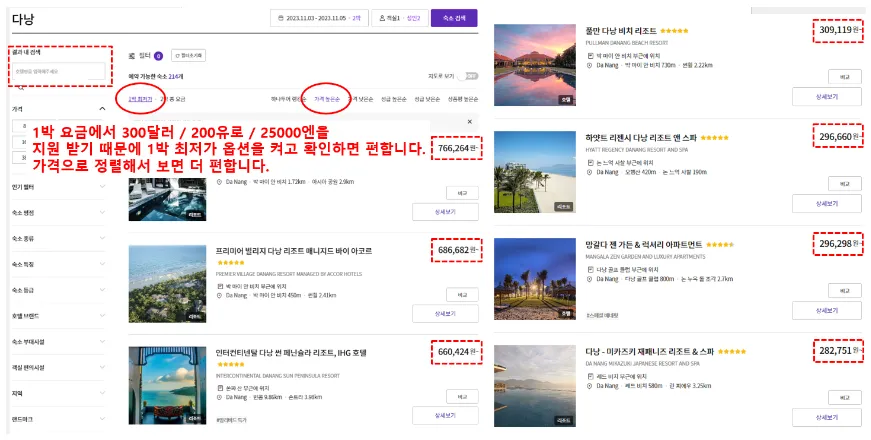This screenshot has height=440, width=871.
Task: Click 상세보기 for Da Nang Mikazuki Resort
Action: point(827,417)
